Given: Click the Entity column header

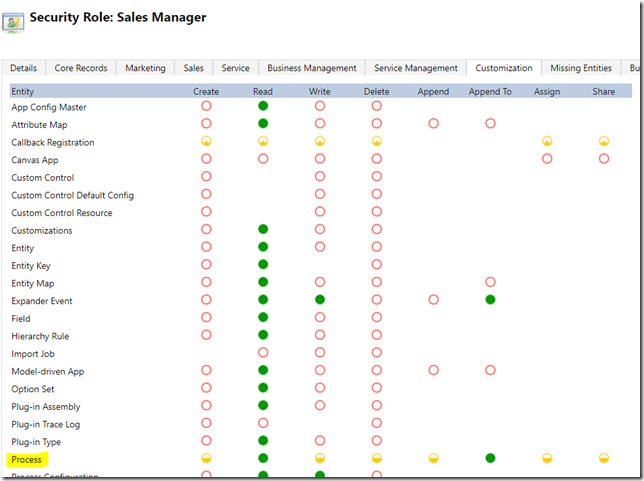Looking at the screenshot, I should [23, 92].
